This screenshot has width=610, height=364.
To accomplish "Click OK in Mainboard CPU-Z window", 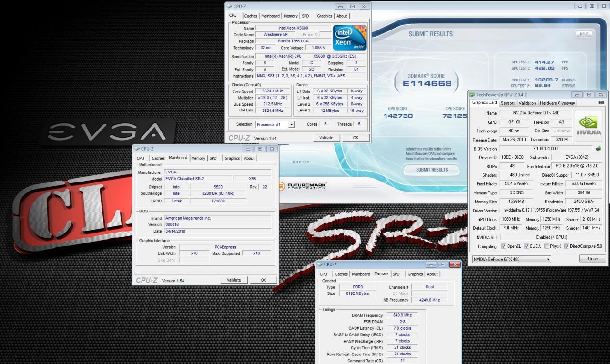I will pyautogui.click(x=263, y=280).
